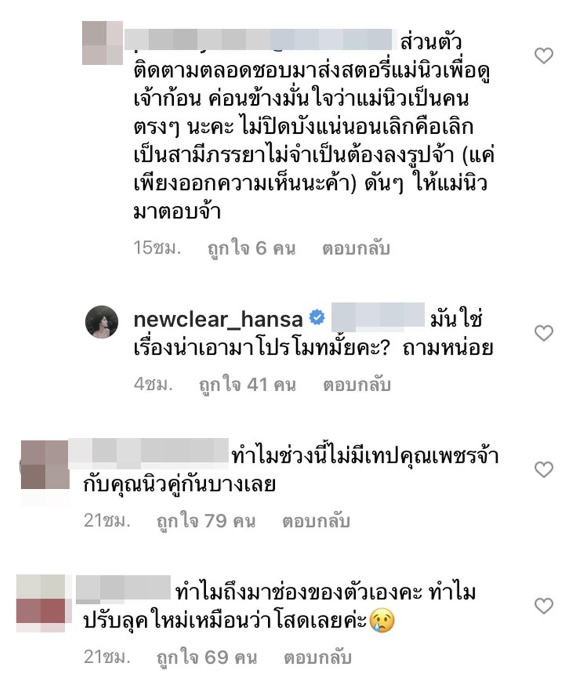588x700 pixels.
Task: Click ตอบกลับ under the 69-likes comment
Action: (x=317, y=657)
